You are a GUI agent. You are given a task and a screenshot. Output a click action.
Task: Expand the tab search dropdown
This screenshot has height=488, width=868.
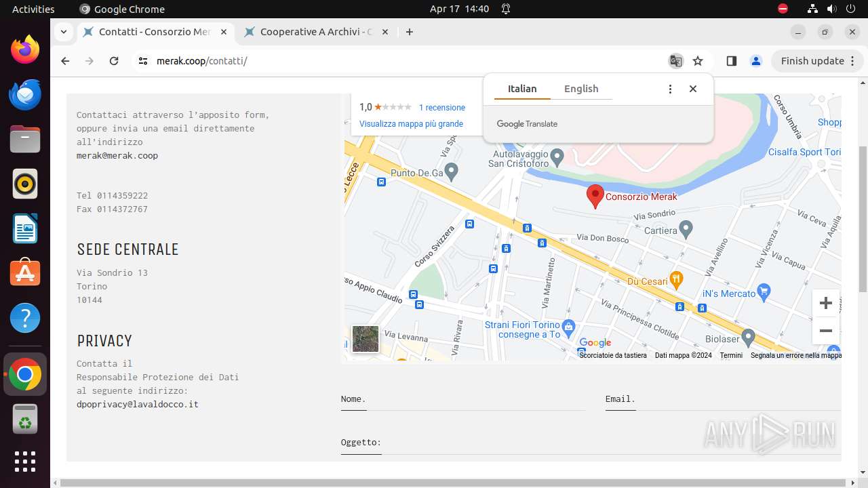tap(63, 32)
